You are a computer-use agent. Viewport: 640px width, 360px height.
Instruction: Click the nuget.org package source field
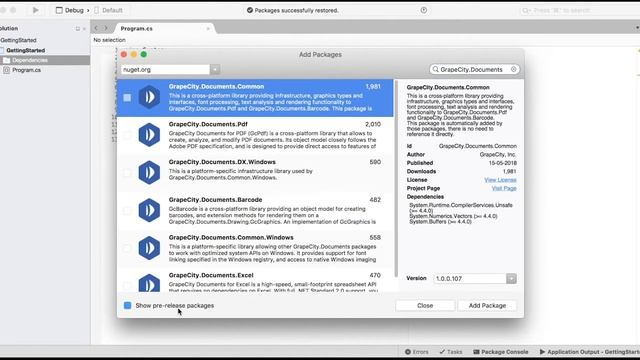pyautogui.click(x=166, y=69)
